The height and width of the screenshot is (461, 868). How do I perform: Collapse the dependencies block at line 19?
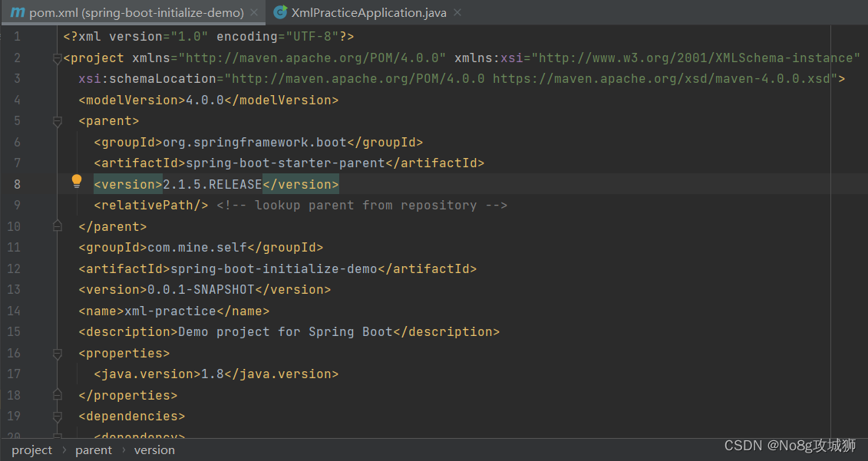pyautogui.click(x=57, y=417)
